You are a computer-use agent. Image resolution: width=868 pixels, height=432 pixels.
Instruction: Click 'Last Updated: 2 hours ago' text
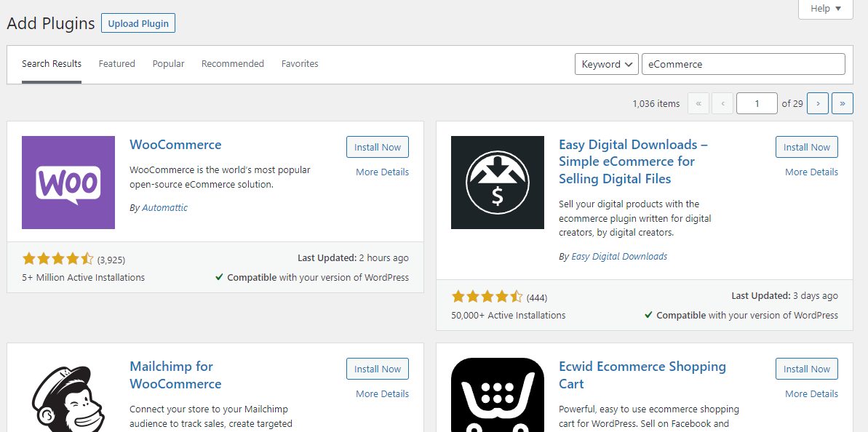pos(353,257)
